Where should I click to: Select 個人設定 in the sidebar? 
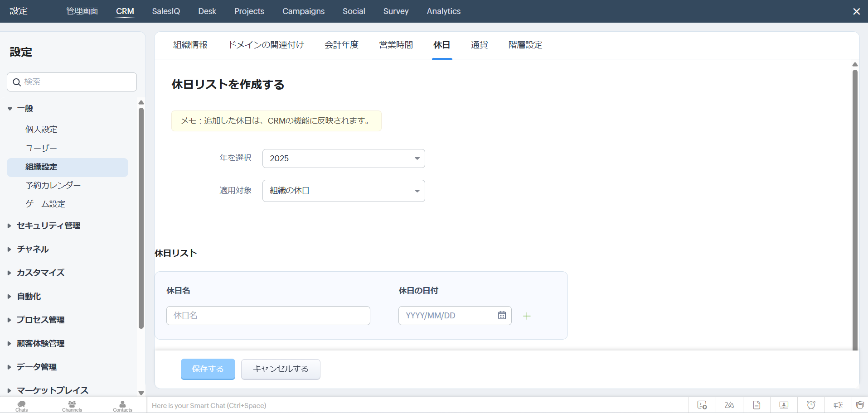[x=41, y=130]
